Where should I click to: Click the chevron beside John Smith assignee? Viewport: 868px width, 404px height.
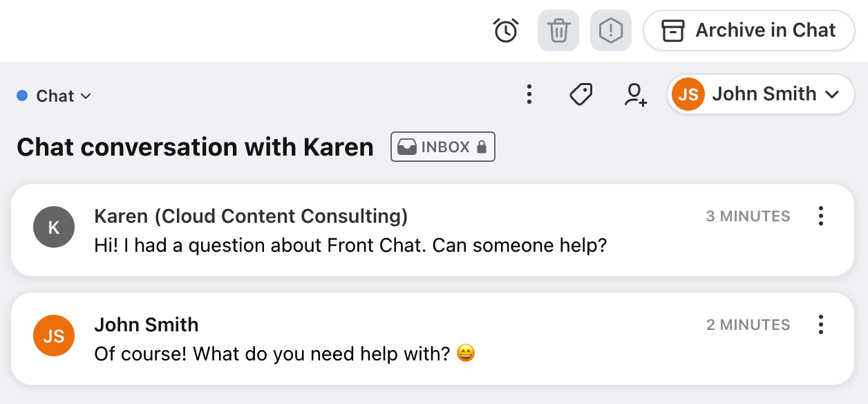pos(832,95)
